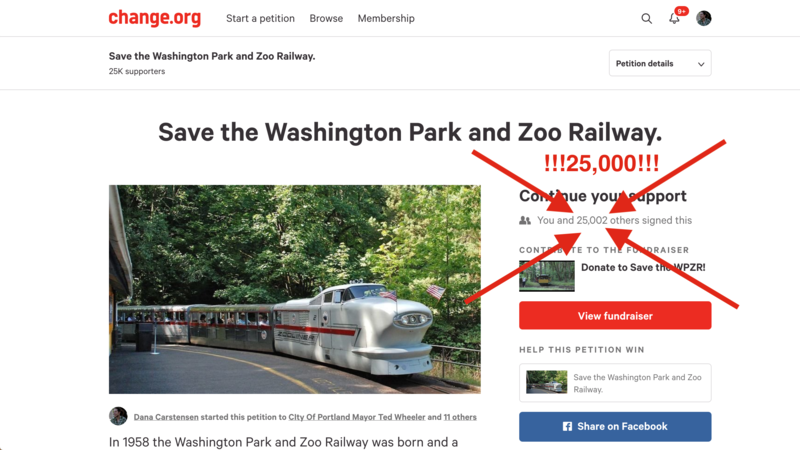Click the '11 others' recipients link
Screen dimensions: 800x450
click(x=460, y=417)
